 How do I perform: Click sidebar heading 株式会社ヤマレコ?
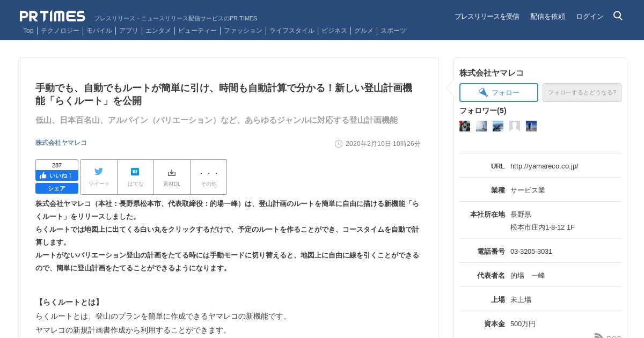[492, 73]
